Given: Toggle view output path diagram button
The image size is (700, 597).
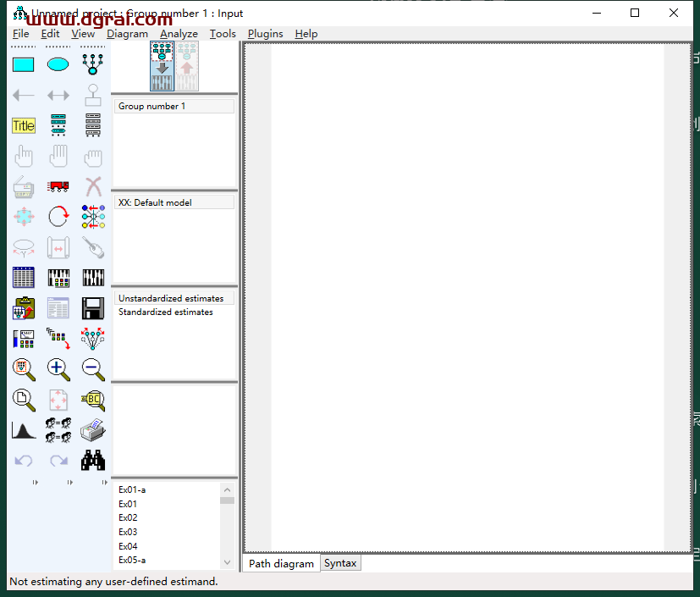Looking at the screenshot, I should 186,66.
